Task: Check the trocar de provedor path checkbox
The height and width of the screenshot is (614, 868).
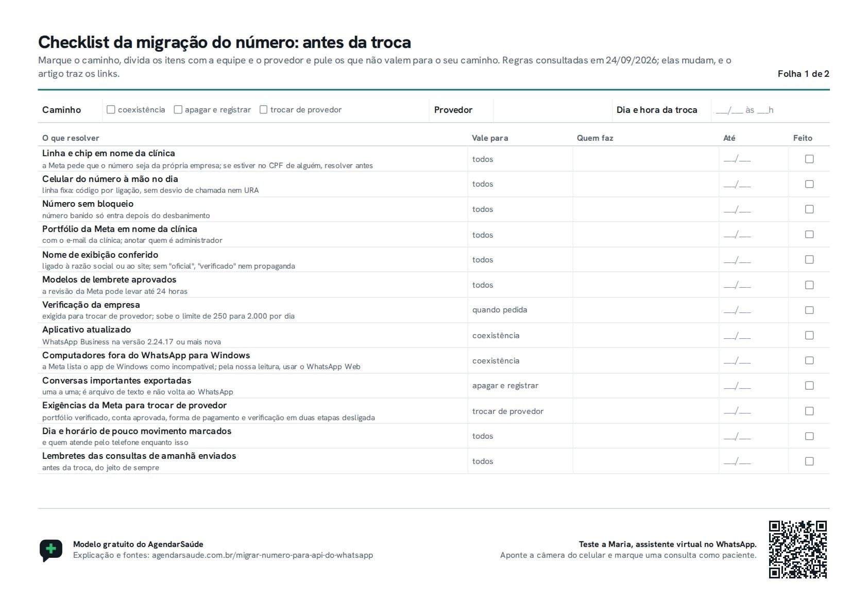Action: 264,109
